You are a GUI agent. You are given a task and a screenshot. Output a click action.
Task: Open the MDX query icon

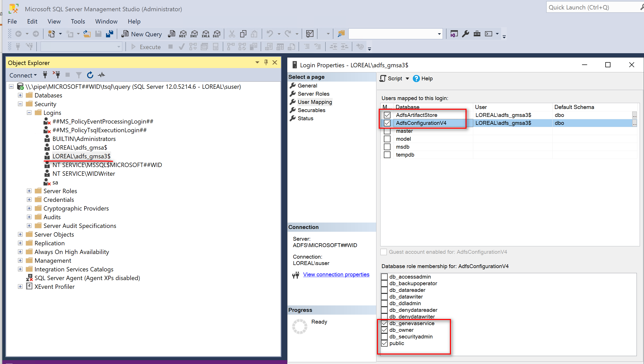point(183,34)
